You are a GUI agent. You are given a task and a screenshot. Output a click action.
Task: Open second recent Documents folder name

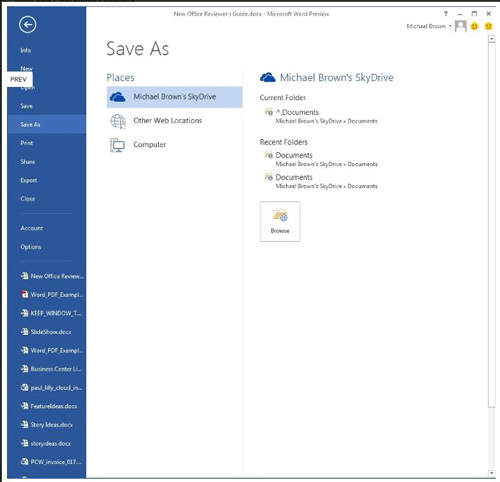[294, 177]
